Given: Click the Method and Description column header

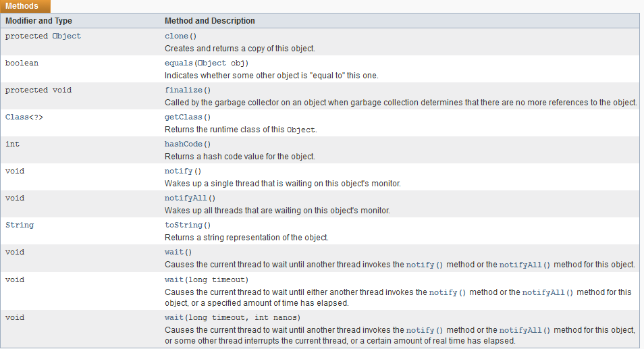Looking at the screenshot, I should coord(210,21).
